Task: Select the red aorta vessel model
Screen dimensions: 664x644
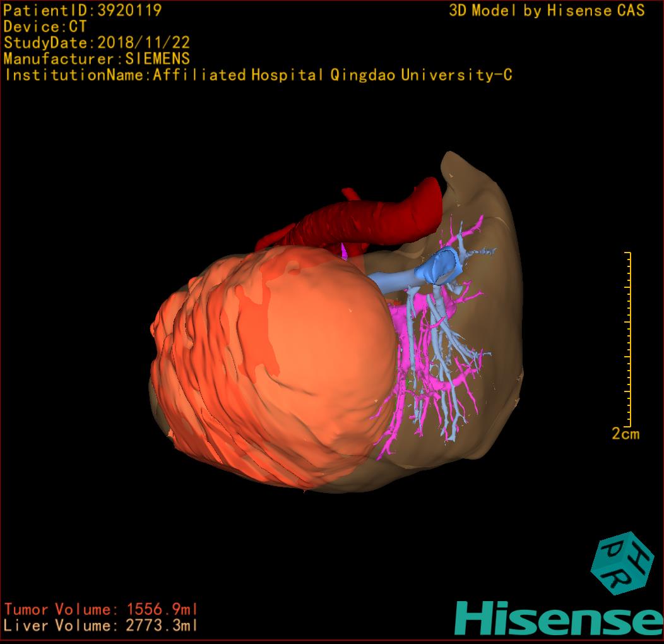Action: click(x=372, y=215)
